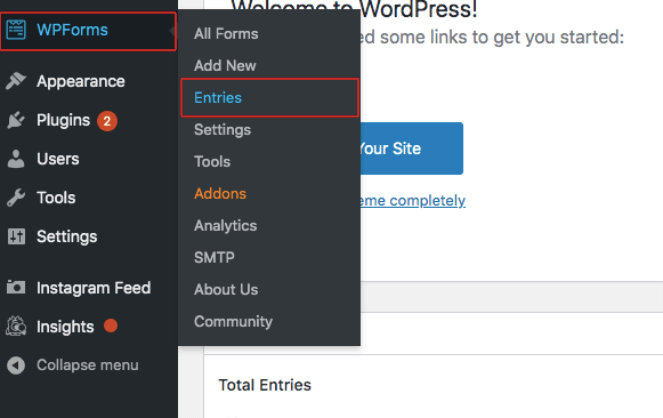Click the blue Your Site button
This screenshot has width=663, height=418.
[411, 148]
